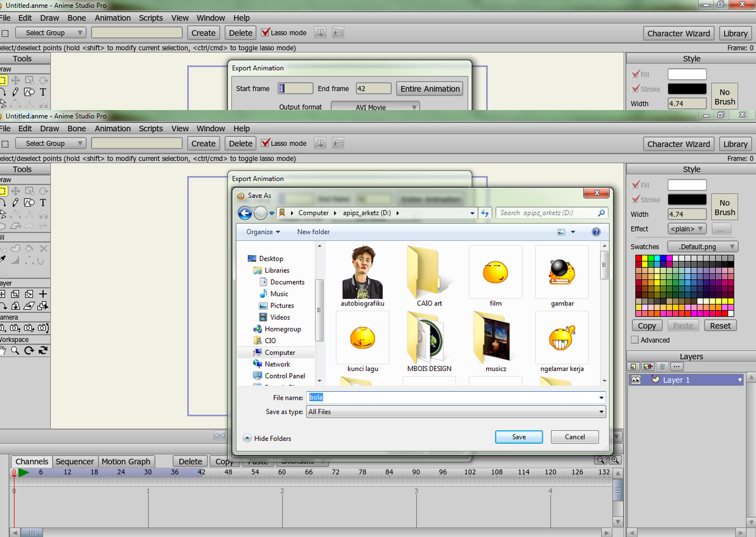Open Character Wizard in lower window

pyautogui.click(x=679, y=144)
